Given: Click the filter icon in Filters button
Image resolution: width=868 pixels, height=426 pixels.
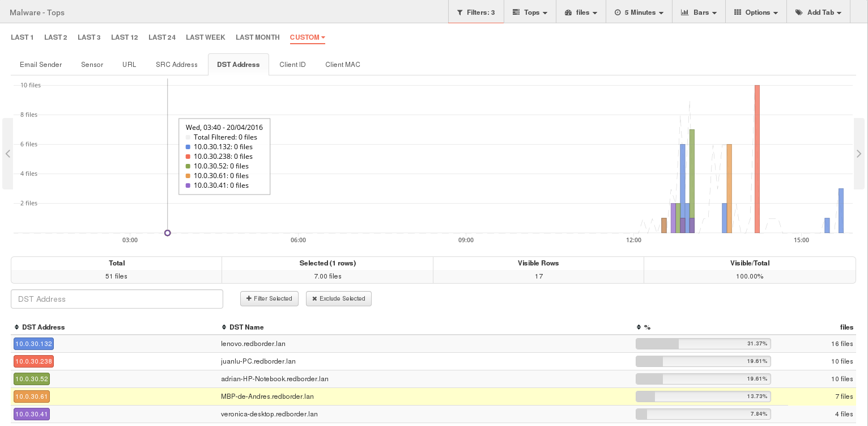Looking at the screenshot, I should click(460, 12).
